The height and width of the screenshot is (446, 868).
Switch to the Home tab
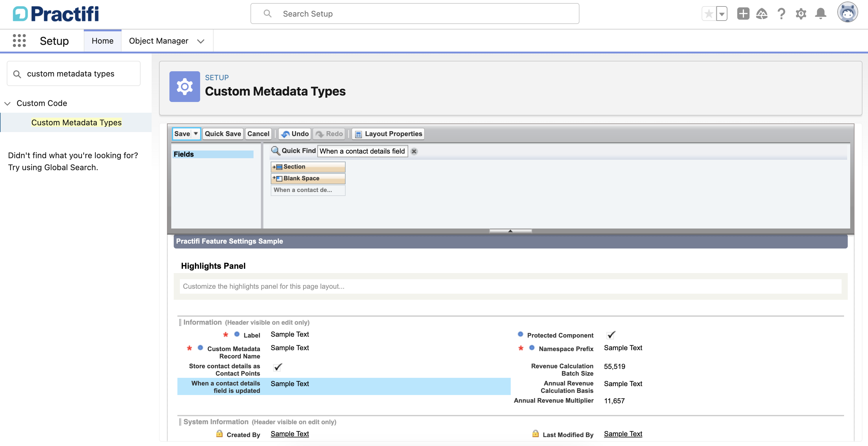tap(103, 41)
